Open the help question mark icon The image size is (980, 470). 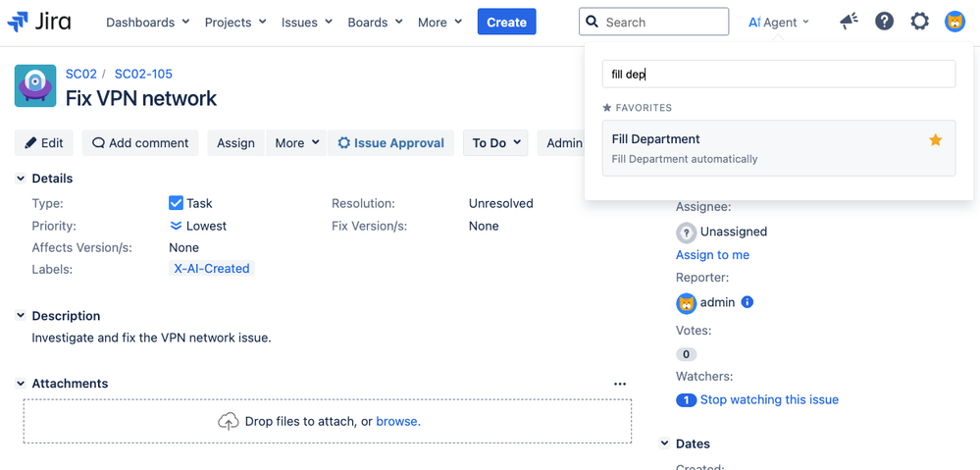[x=884, y=22]
